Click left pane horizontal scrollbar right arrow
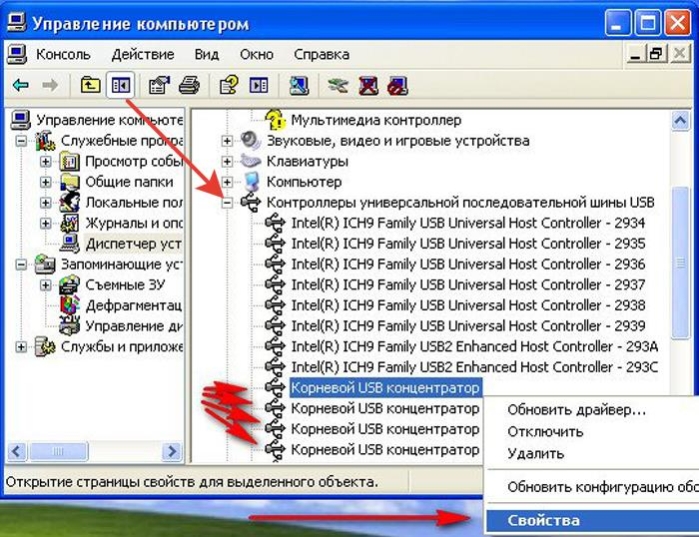This screenshot has height=537, width=699. coord(172,451)
